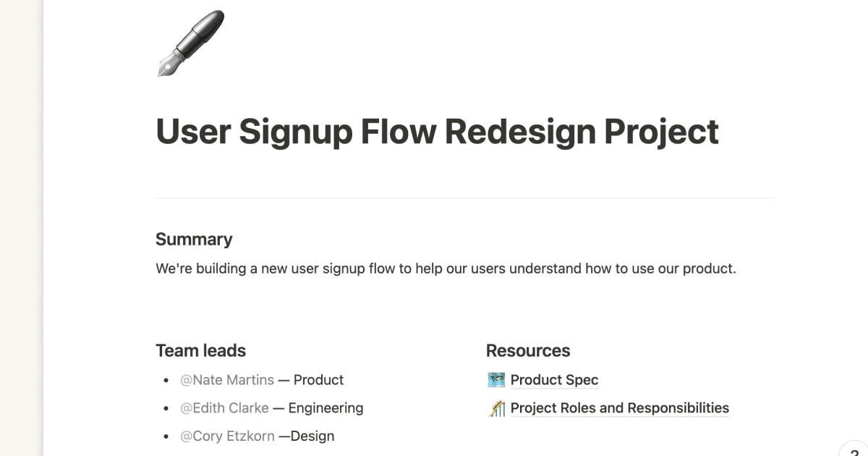Click the @Nate Martins mention

[227, 380]
